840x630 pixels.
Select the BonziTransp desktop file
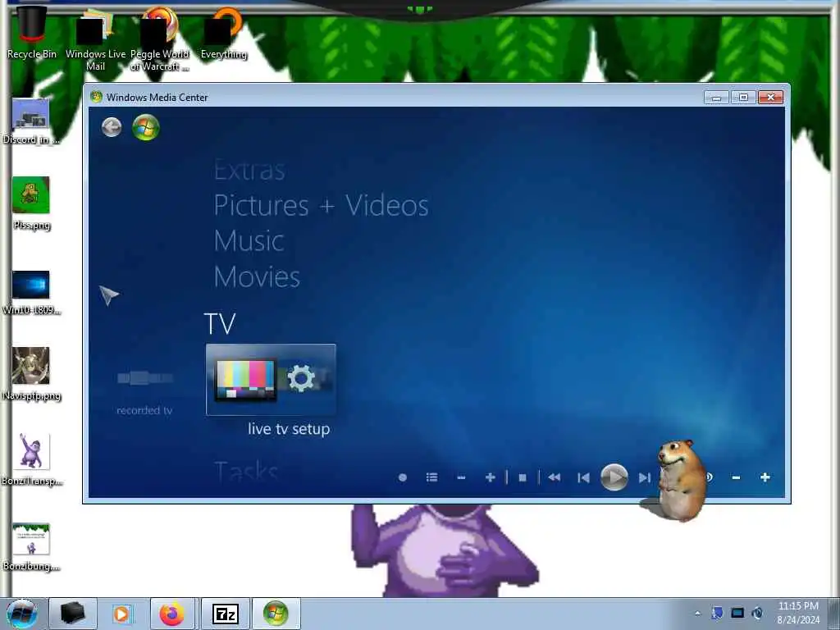point(31,459)
